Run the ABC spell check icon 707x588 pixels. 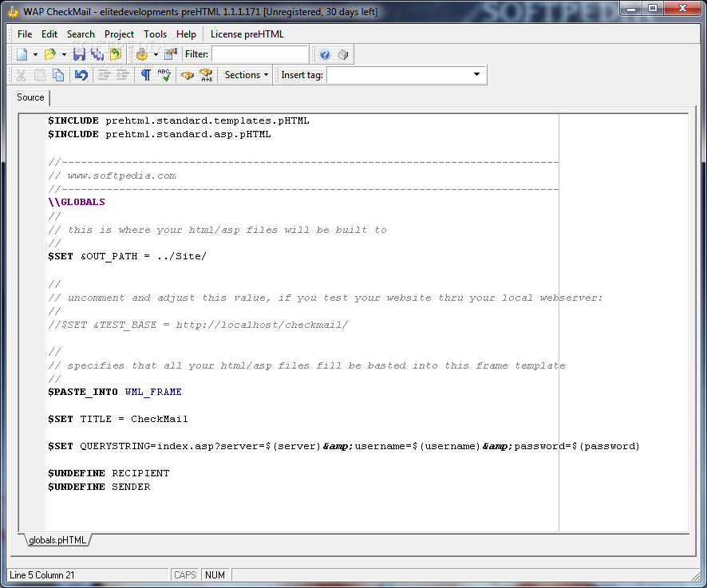pos(164,75)
